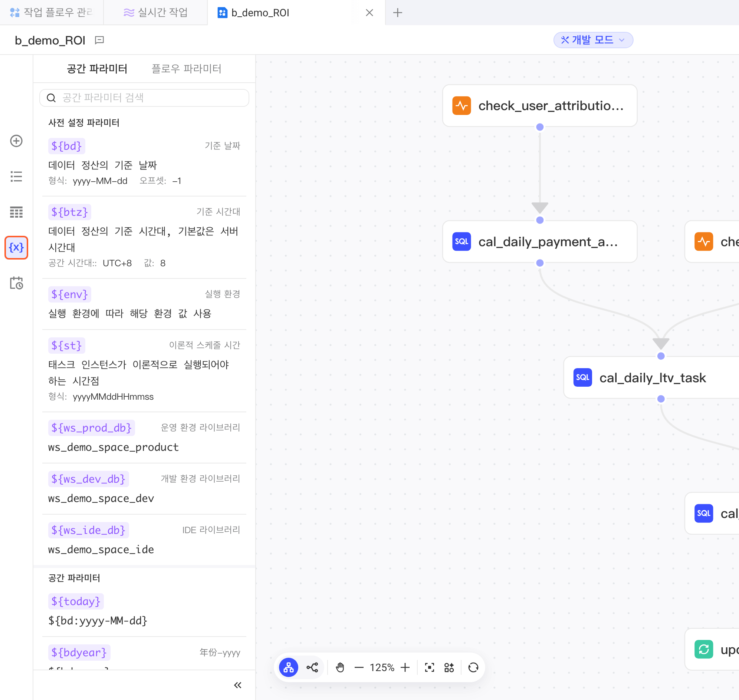Activate the hand pan tool
Image resolution: width=739 pixels, height=700 pixels.
tap(340, 667)
